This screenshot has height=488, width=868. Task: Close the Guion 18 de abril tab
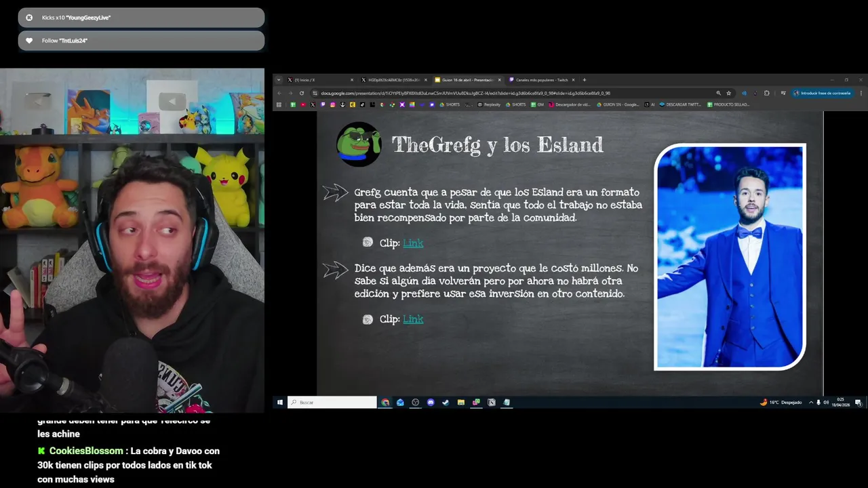click(x=500, y=80)
